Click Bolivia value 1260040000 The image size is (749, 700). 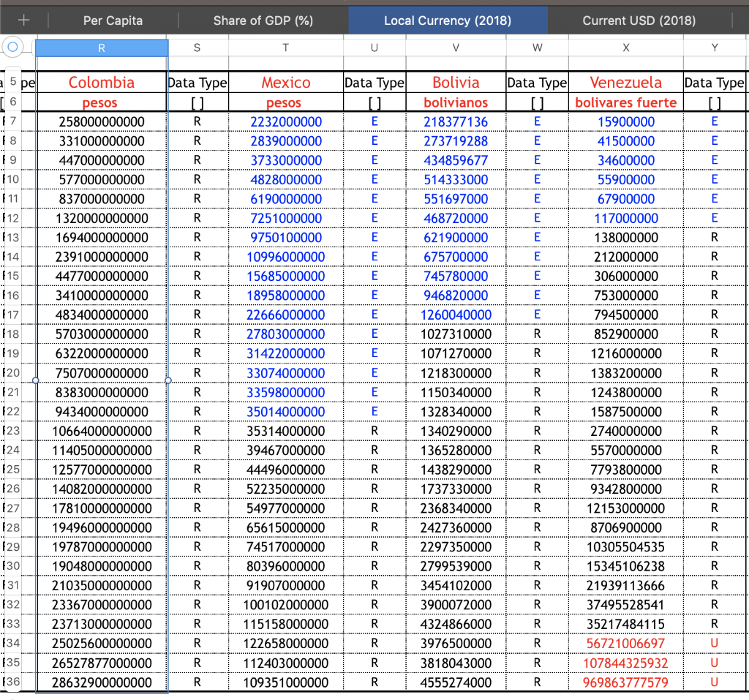tap(456, 315)
